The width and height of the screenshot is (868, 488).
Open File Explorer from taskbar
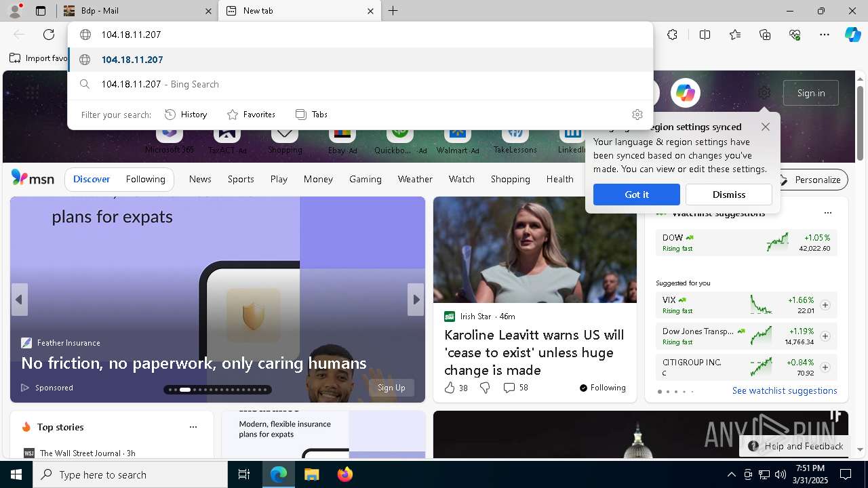311,474
